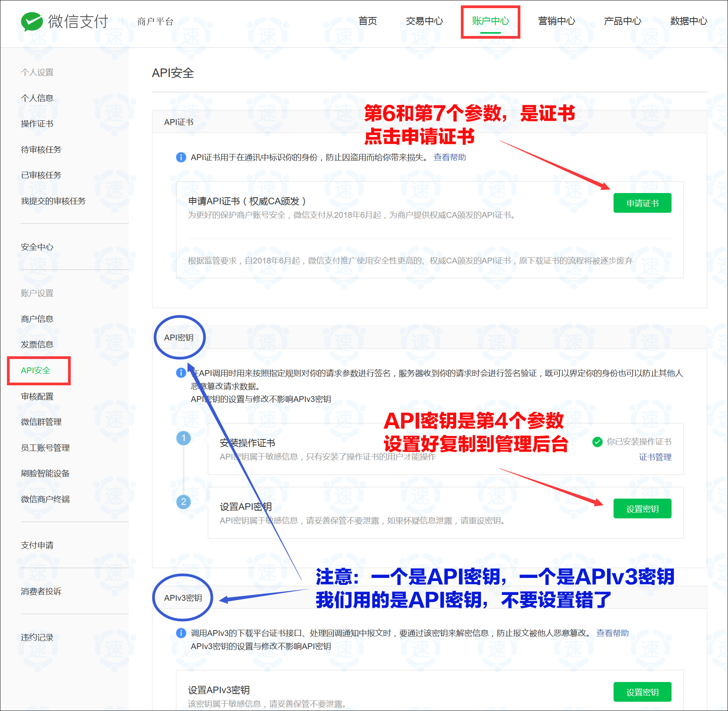
Task: Open 发票信息 sidebar item
Action: pyautogui.click(x=37, y=345)
